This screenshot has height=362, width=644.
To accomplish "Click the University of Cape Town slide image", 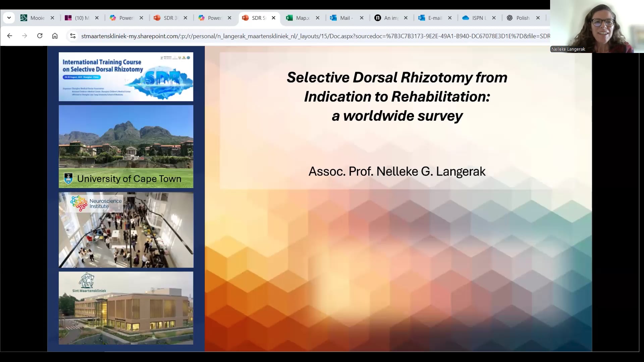I will click(126, 146).
